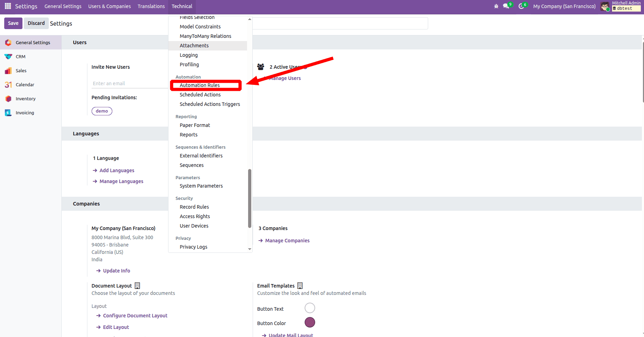Click the demo pending invitation tag
Image resolution: width=644 pixels, height=337 pixels.
pos(102,111)
